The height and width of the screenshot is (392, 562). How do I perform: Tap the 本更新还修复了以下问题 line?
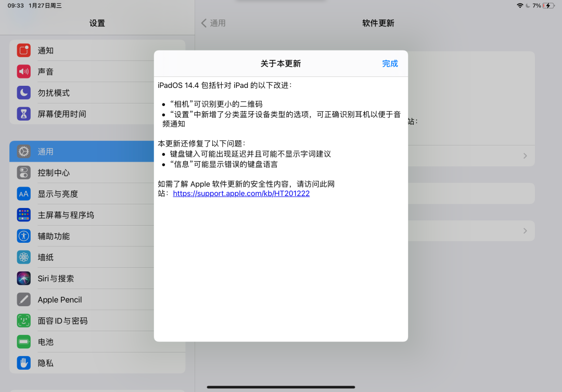coord(201,143)
